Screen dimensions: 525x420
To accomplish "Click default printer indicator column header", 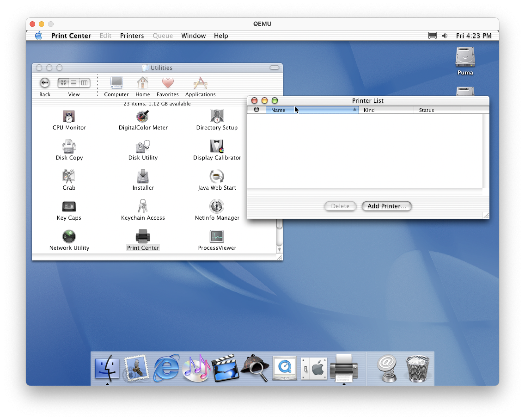I will point(256,110).
